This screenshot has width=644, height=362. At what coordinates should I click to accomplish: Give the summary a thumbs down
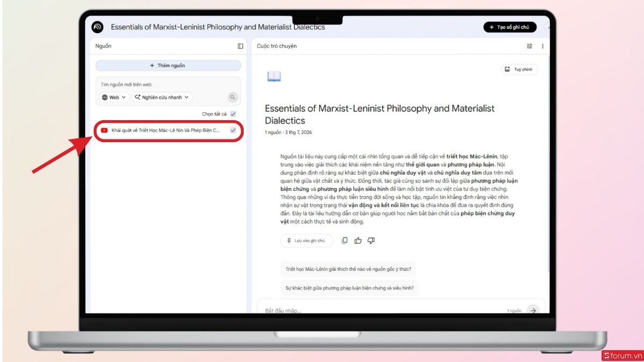371,241
